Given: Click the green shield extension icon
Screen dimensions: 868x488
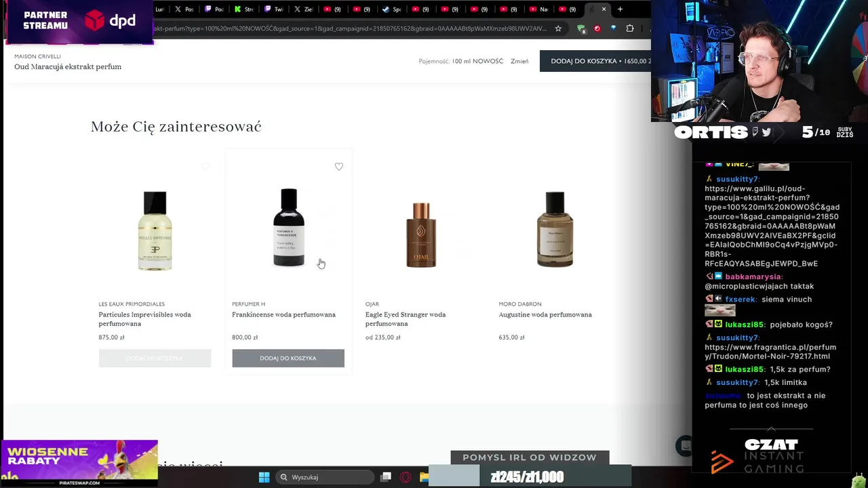Looking at the screenshot, I should pos(581,28).
